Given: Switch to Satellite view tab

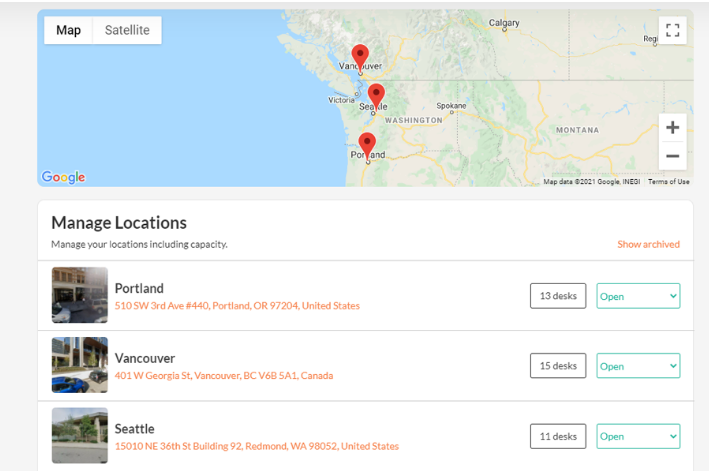Looking at the screenshot, I should 127,30.
